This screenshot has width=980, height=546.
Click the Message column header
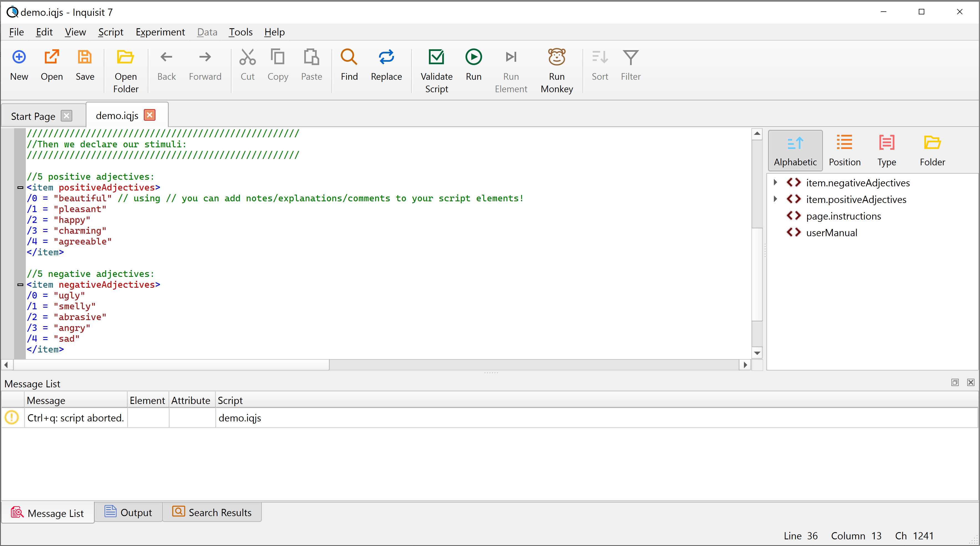(x=75, y=400)
